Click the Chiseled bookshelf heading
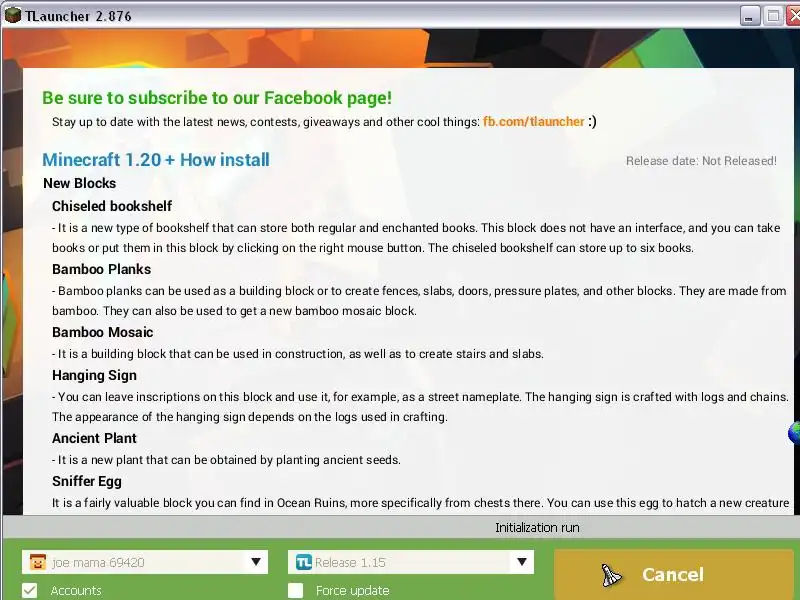The height and width of the screenshot is (600, 800). pos(112,206)
